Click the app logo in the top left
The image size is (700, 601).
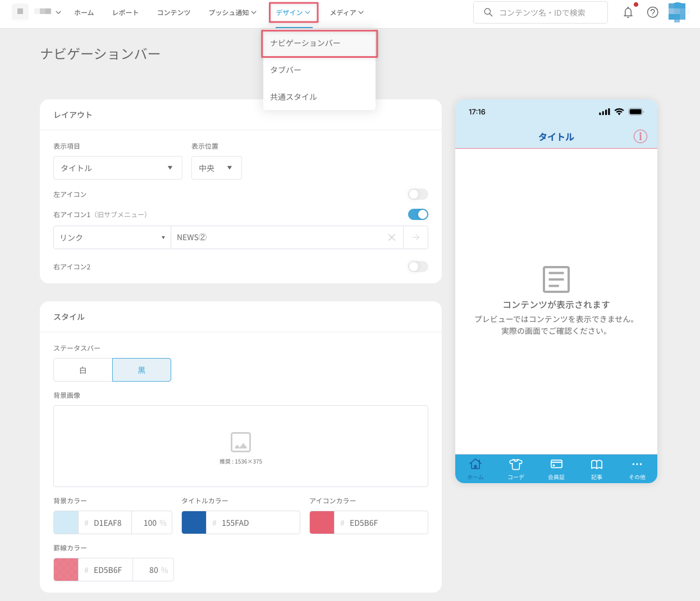[20, 11]
